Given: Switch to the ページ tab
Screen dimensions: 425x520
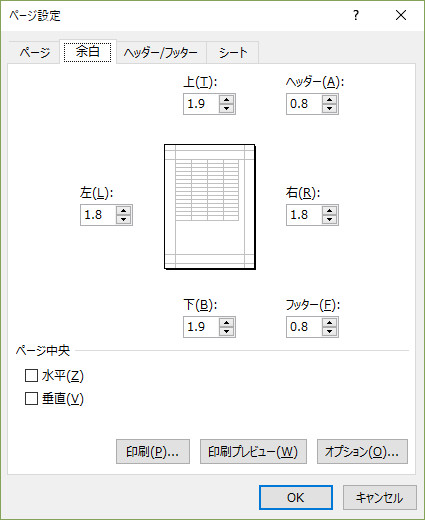Looking at the screenshot, I should (35, 53).
